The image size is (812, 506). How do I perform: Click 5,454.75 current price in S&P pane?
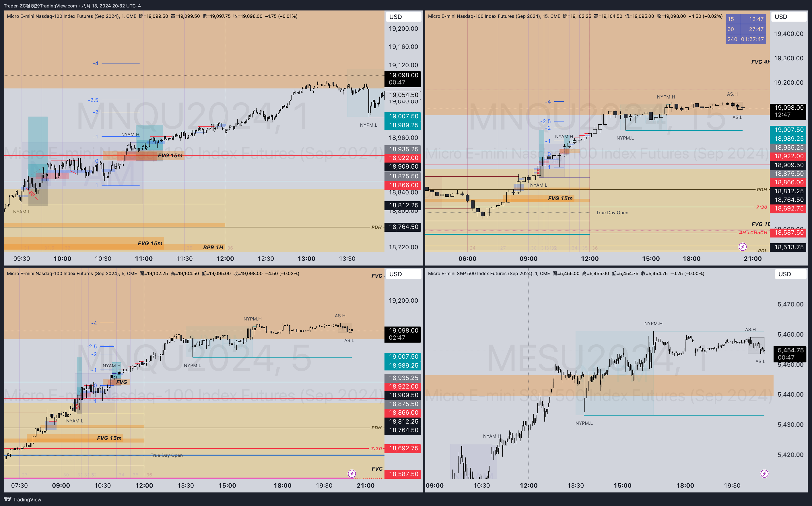[x=790, y=354]
